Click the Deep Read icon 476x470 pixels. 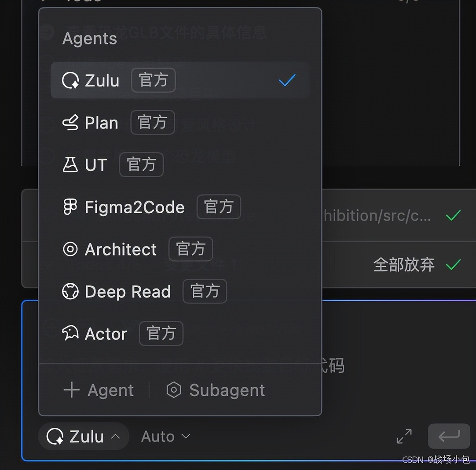(70, 291)
